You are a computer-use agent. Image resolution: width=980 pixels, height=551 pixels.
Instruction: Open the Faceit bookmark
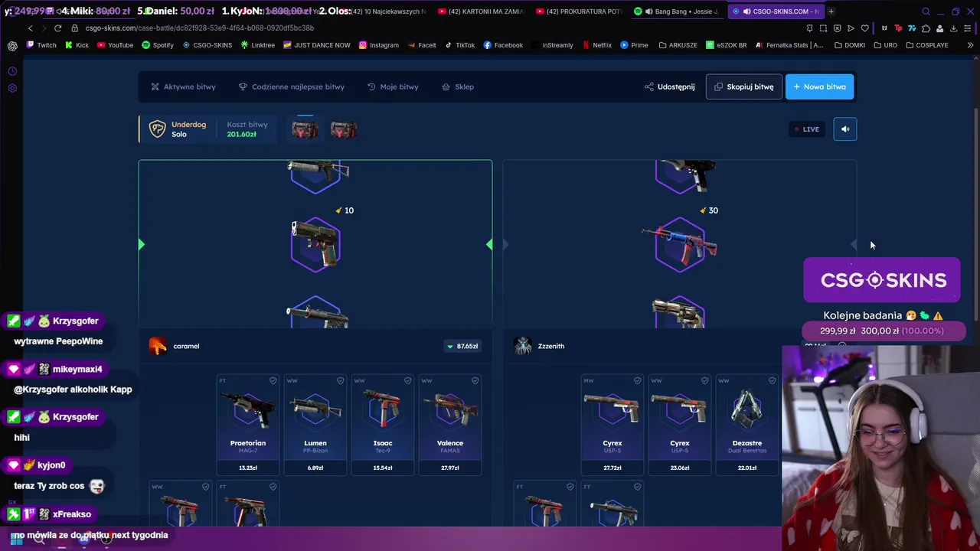422,45
